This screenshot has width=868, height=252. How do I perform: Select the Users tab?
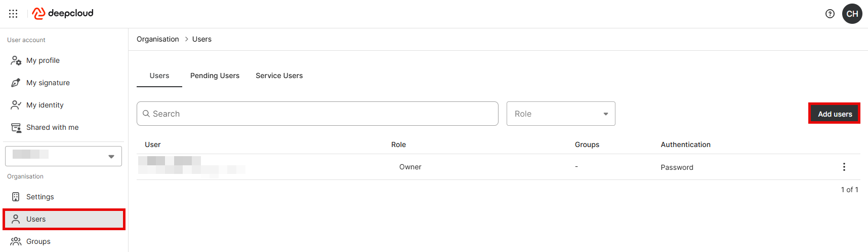coord(159,76)
